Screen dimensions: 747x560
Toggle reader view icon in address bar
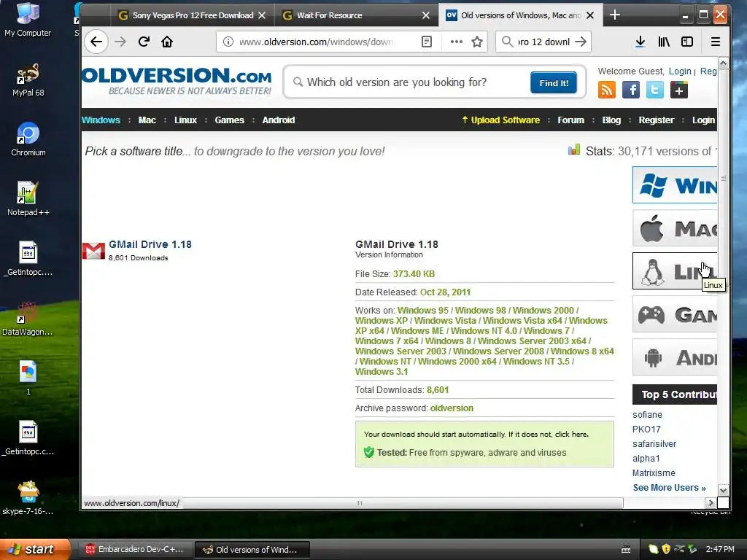(427, 42)
